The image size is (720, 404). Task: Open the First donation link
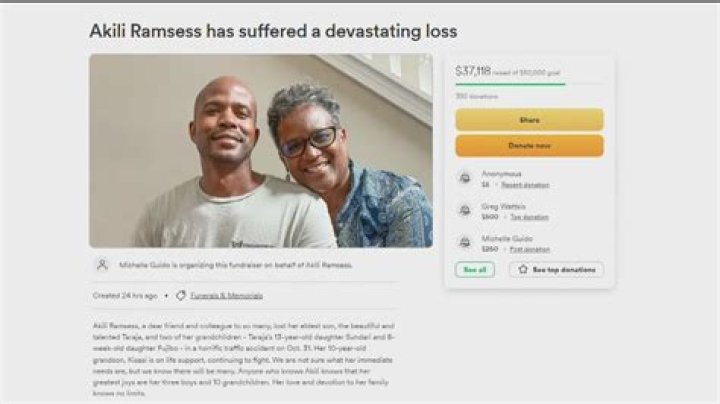coord(529,249)
